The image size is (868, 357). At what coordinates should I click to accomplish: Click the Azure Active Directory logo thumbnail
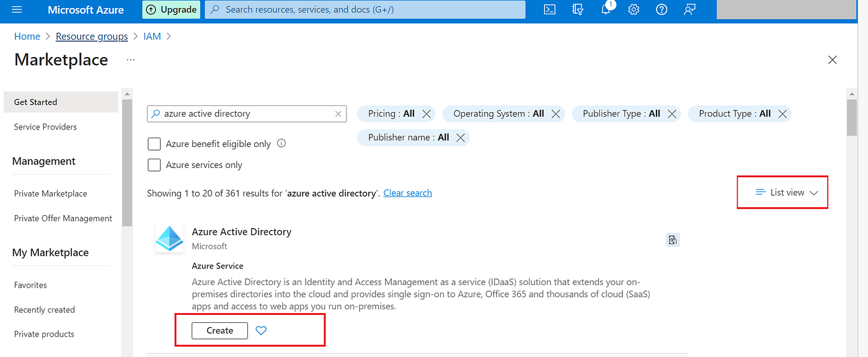click(x=169, y=239)
